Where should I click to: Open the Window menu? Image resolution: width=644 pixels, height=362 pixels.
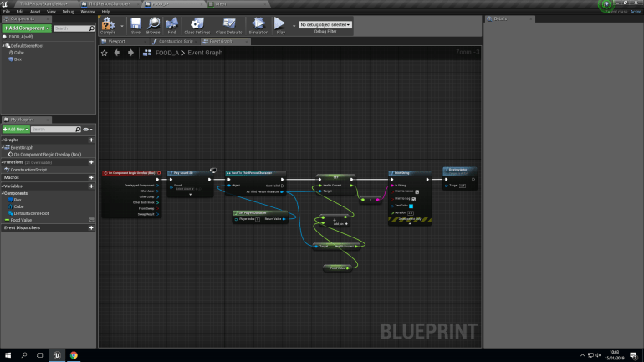tap(88, 12)
